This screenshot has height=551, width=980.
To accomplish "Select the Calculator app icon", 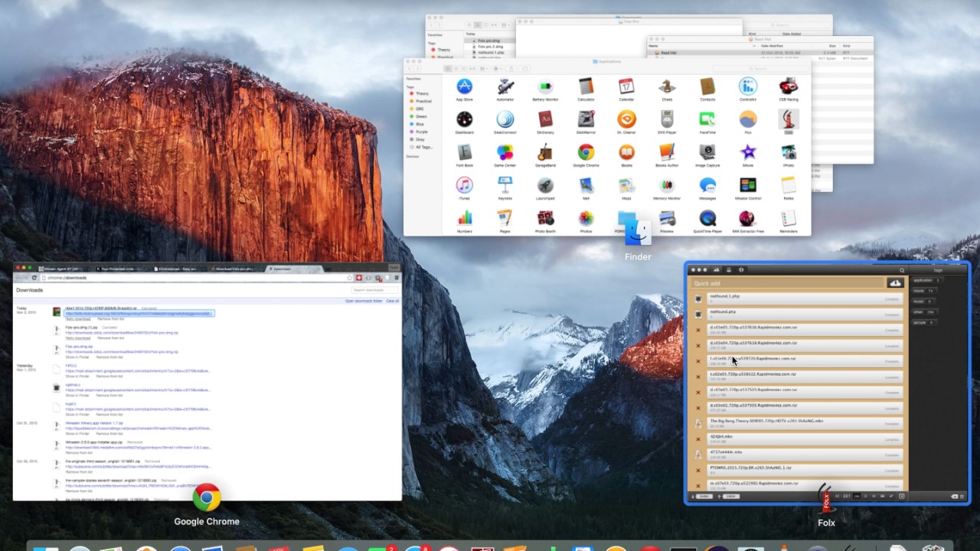I will pyautogui.click(x=586, y=86).
